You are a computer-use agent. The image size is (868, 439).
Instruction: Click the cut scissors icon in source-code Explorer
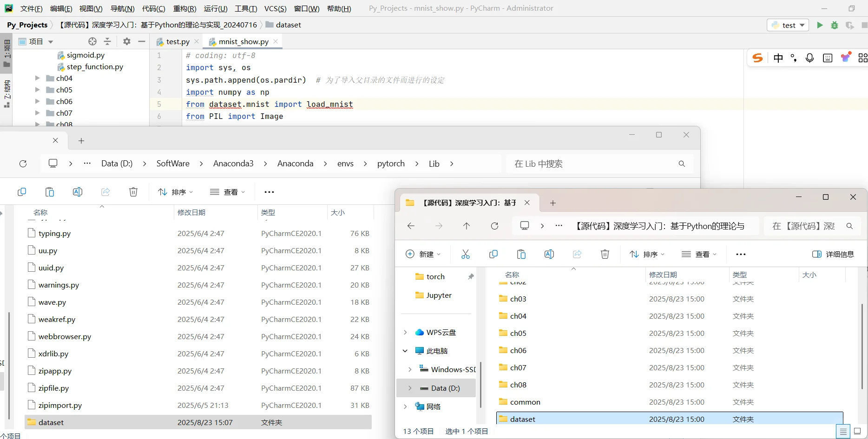pyautogui.click(x=466, y=254)
